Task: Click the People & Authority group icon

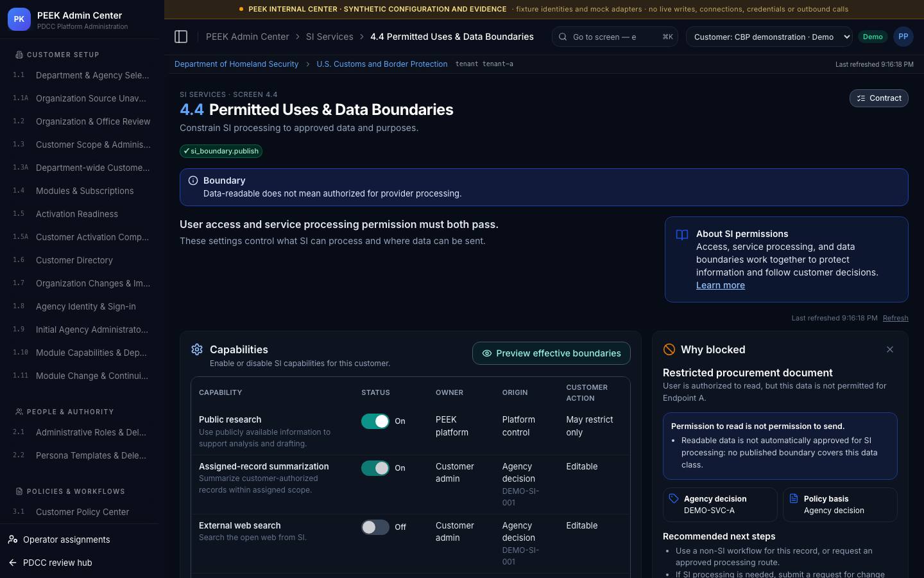Action: pos(19,412)
